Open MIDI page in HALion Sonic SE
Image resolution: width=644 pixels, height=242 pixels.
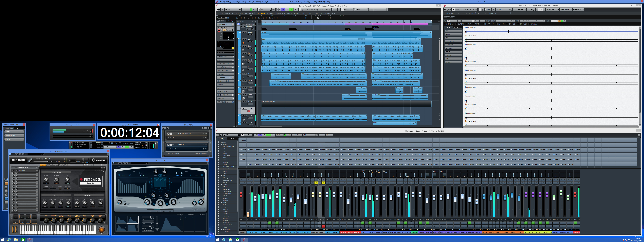[x=49, y=165]
